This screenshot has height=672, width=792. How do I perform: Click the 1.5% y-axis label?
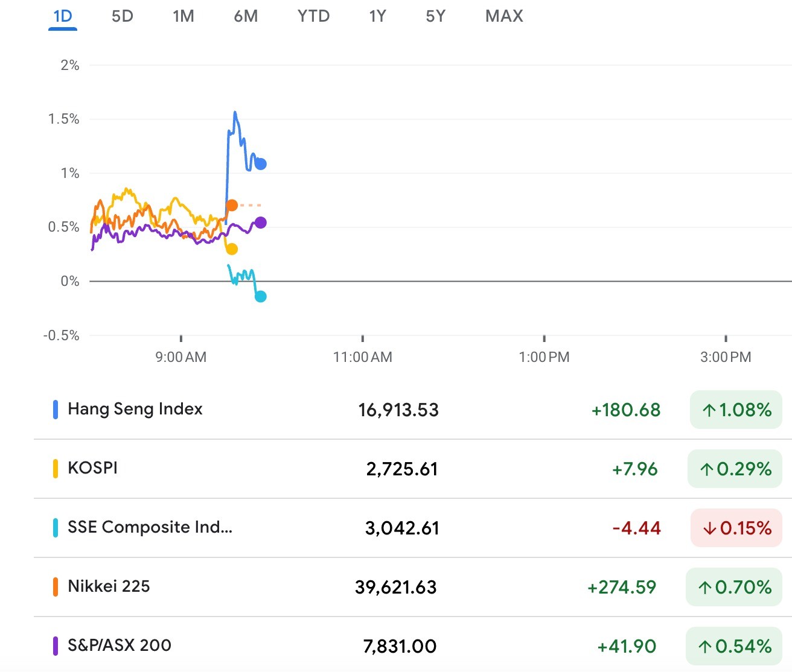[x=64, y=119]
